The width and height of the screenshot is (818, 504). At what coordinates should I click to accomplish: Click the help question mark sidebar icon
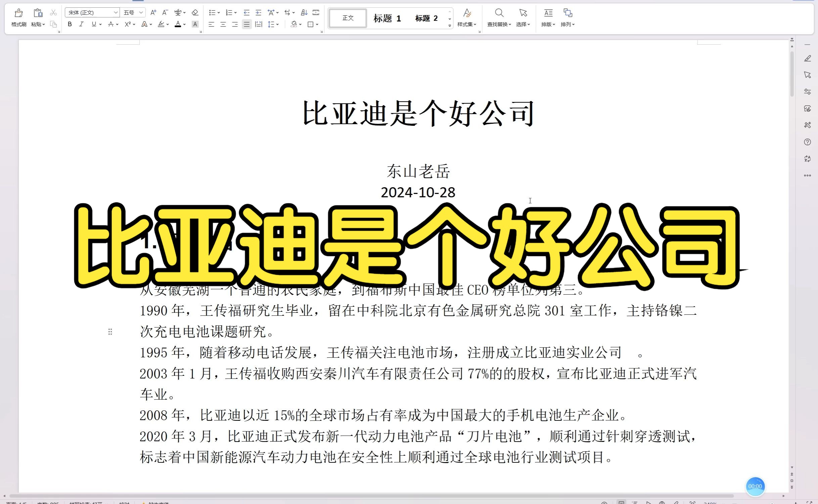(x=808, y=142)
